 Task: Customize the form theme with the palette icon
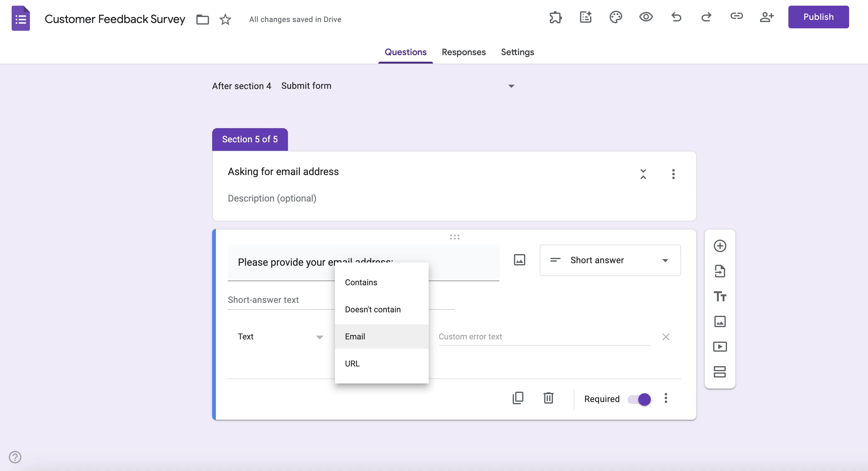(616, 17)
